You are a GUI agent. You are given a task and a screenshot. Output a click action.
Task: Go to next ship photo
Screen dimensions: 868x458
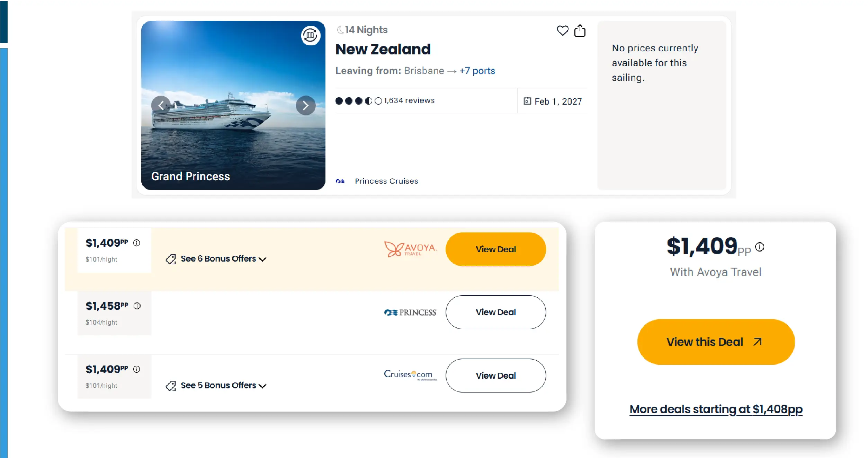(x=305, y=105)
